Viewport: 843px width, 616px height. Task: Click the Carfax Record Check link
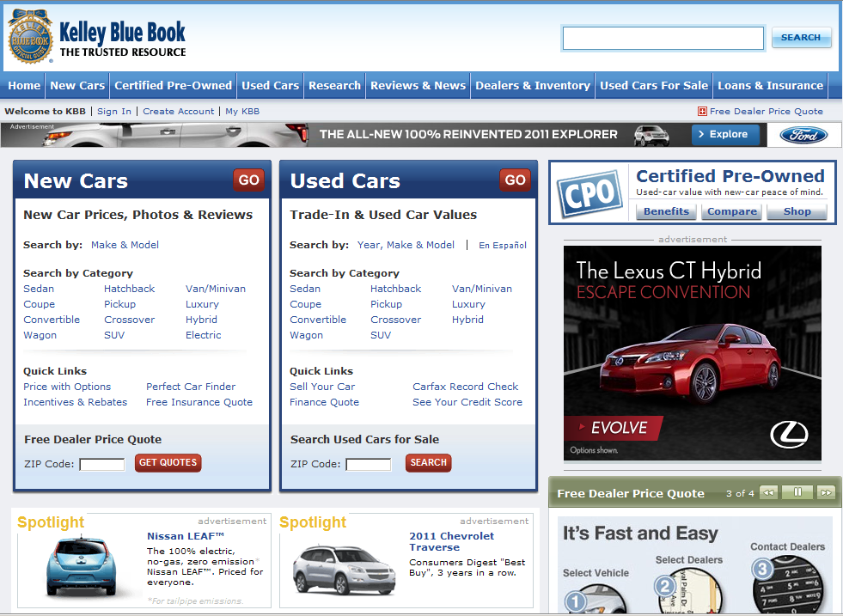pyautogui.click(x=466, y=387)
